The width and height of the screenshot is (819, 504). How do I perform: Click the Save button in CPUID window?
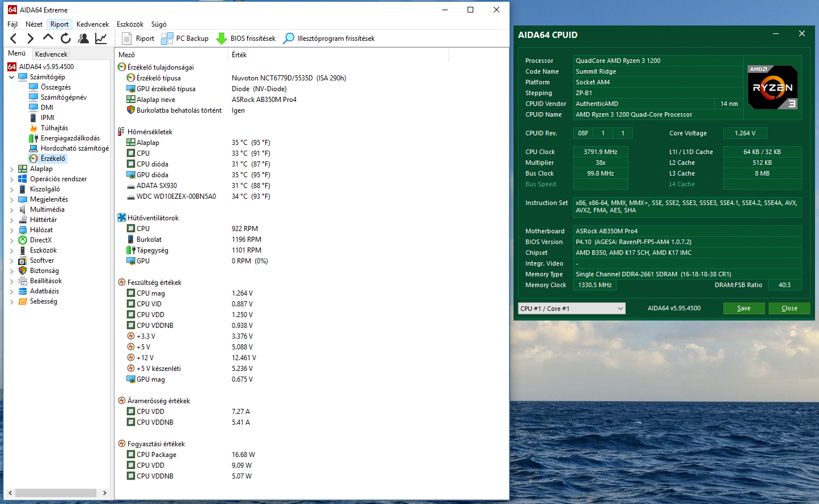[x=744, y=309]
